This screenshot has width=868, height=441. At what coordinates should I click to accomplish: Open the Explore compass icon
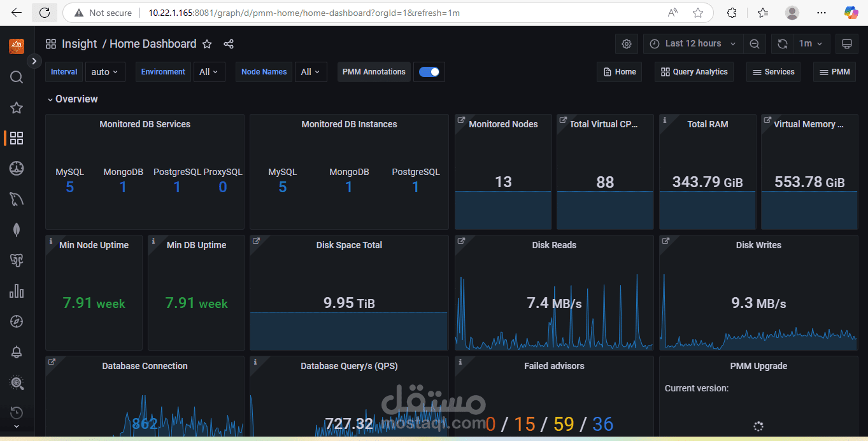click(17, 321)
